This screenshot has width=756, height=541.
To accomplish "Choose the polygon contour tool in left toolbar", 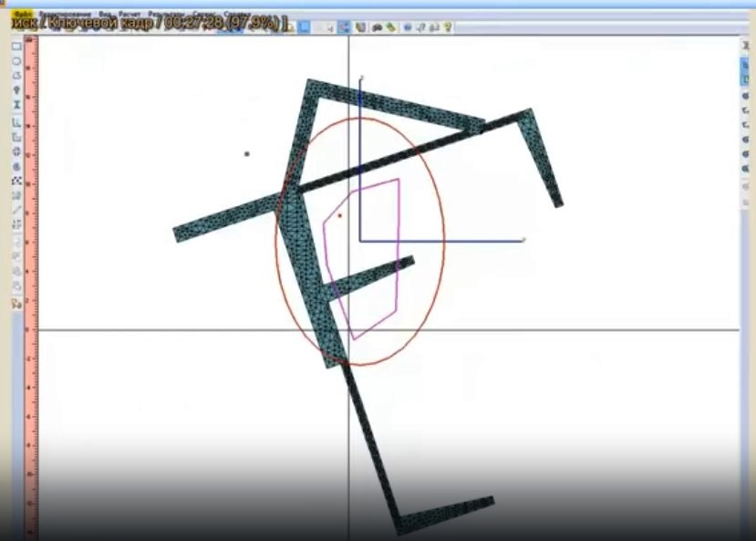I will click(16, 75).
